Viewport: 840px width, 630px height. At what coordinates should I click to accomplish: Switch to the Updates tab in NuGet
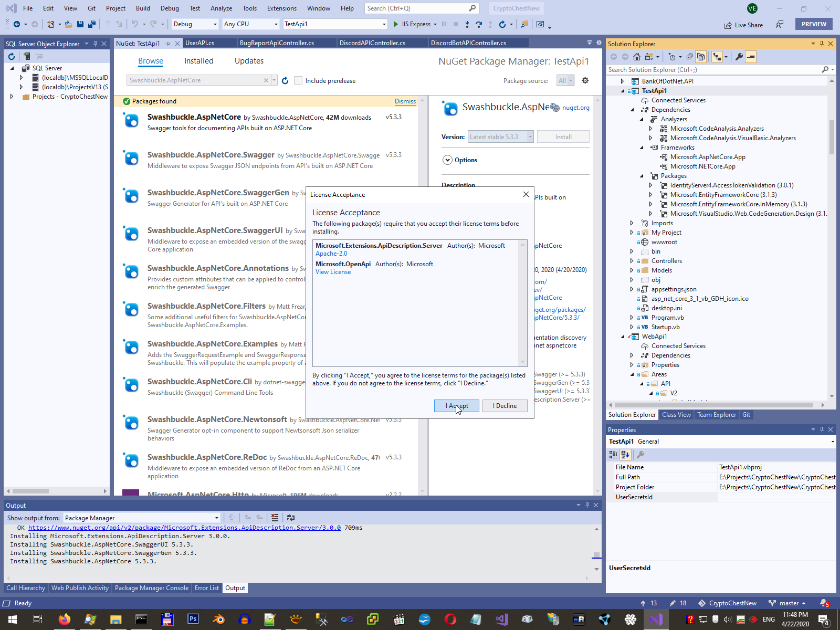pyautogui.click(x=249, y=61)
